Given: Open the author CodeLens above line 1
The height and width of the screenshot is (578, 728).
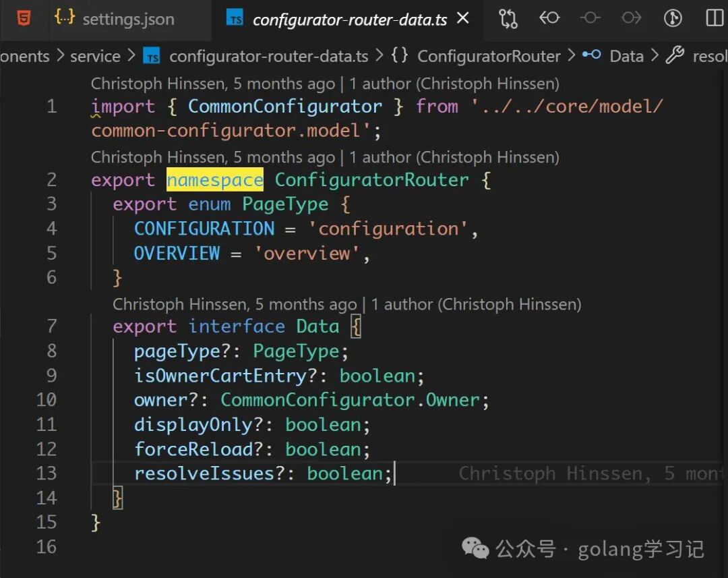Looking at the screenshot, I should tap(325, 84).
